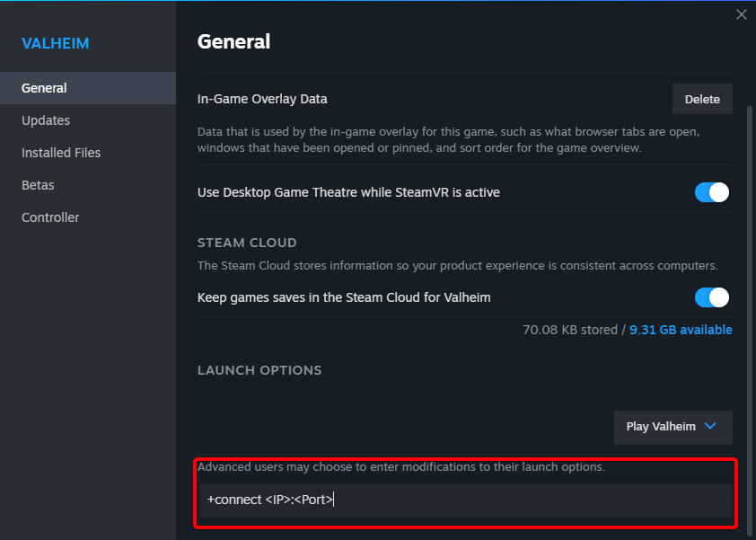The width and height of the screenshot is (756, 540).
Task: Disable Keep games saves in Steam Cloud
Action: [711, 297]
